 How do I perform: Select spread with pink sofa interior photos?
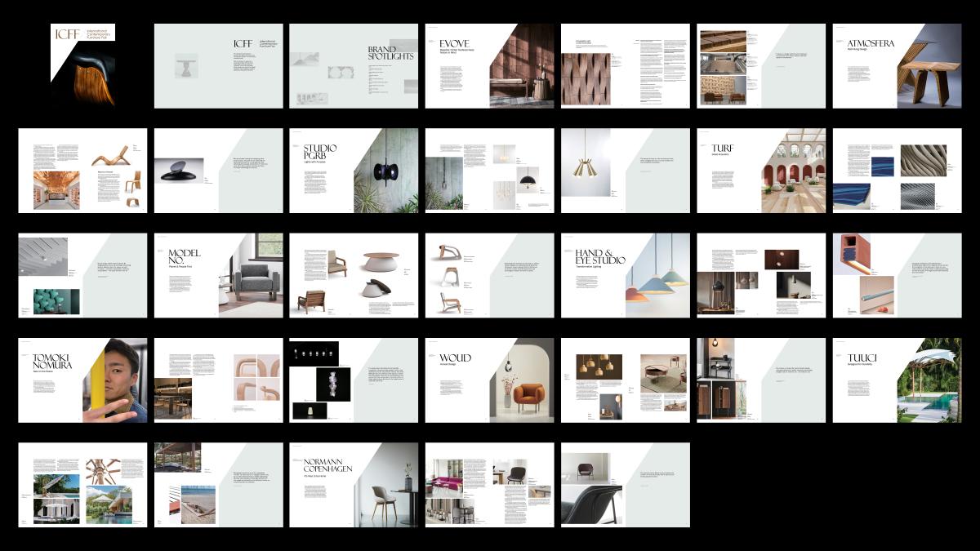[x=490, y=485]
